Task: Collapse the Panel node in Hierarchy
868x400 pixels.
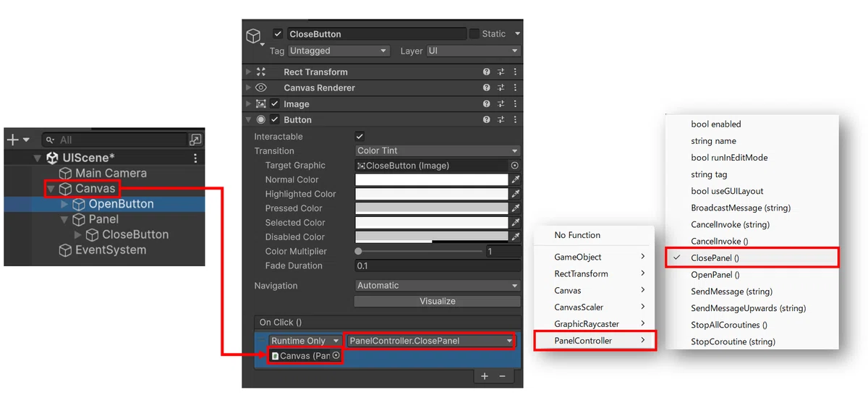Action: point(64,220)
